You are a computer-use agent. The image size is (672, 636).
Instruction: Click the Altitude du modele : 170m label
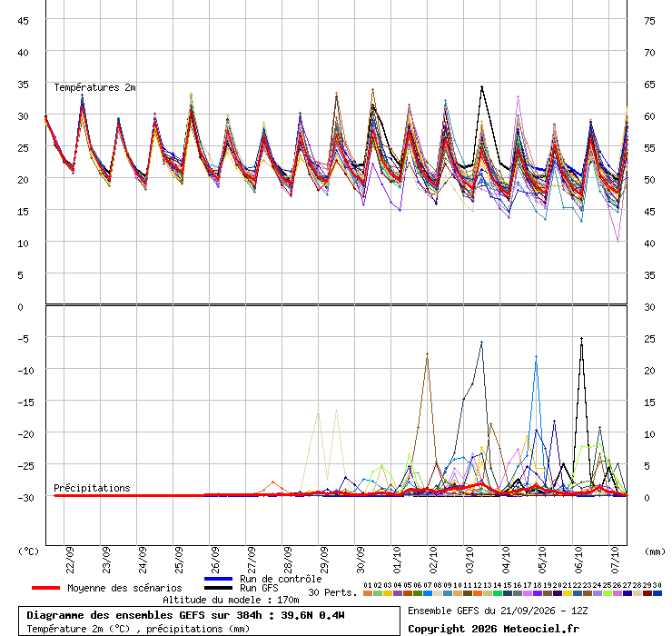[x=231, y=600]
